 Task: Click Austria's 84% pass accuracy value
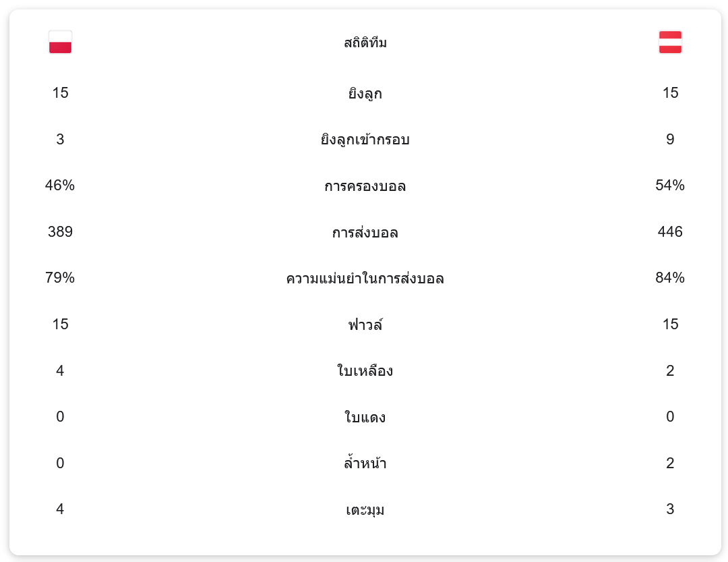click(670, 278)
